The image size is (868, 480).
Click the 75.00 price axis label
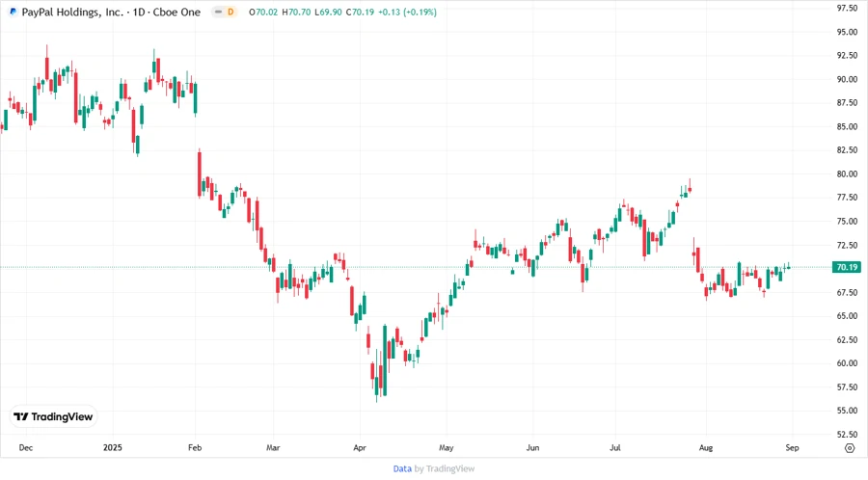click(847, 221)
